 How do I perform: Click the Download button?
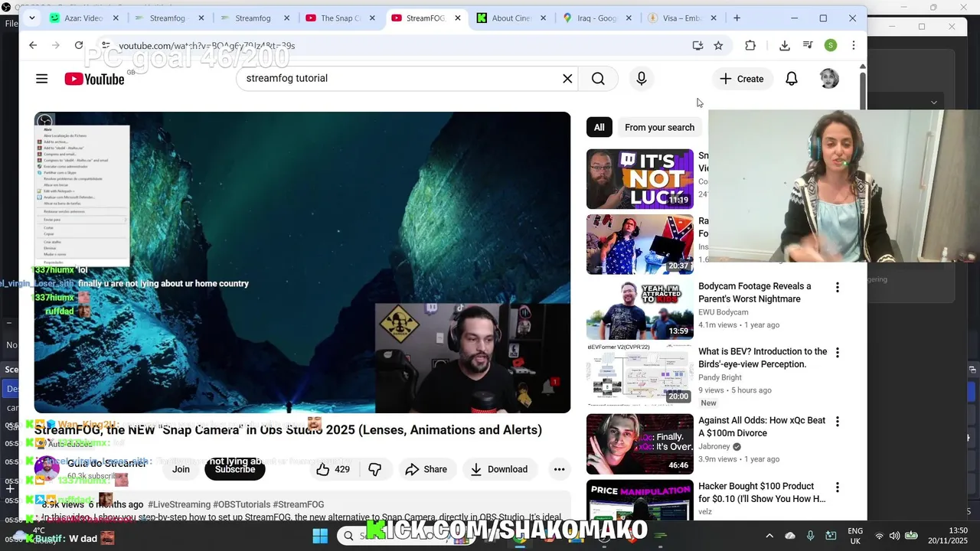pos(499,469)
